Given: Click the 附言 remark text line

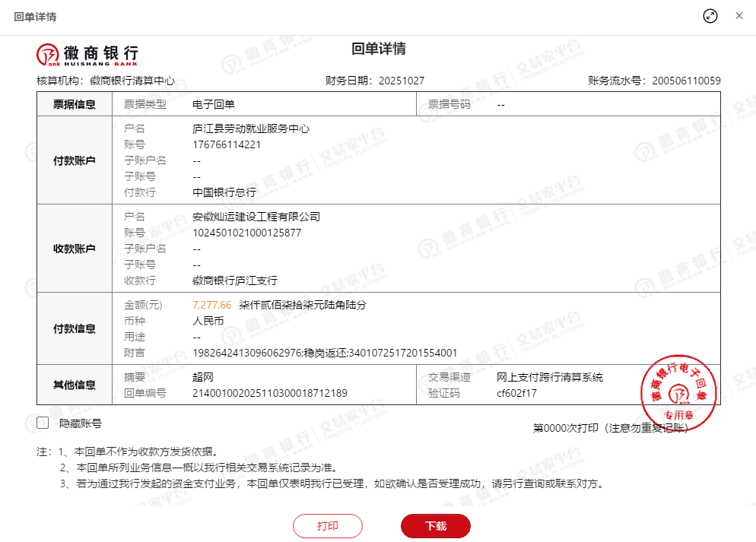Looking at the screenshot, I should click(x=325, y=353).
